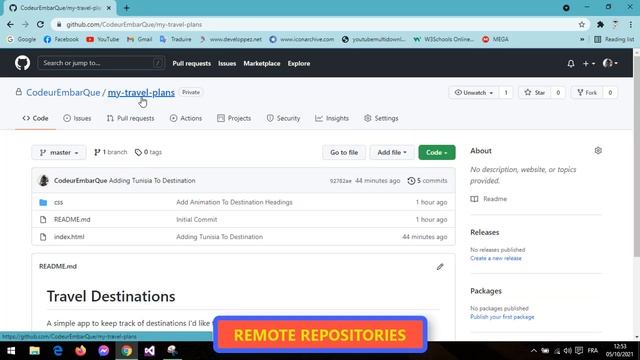Go to Explore

point(299,64)
